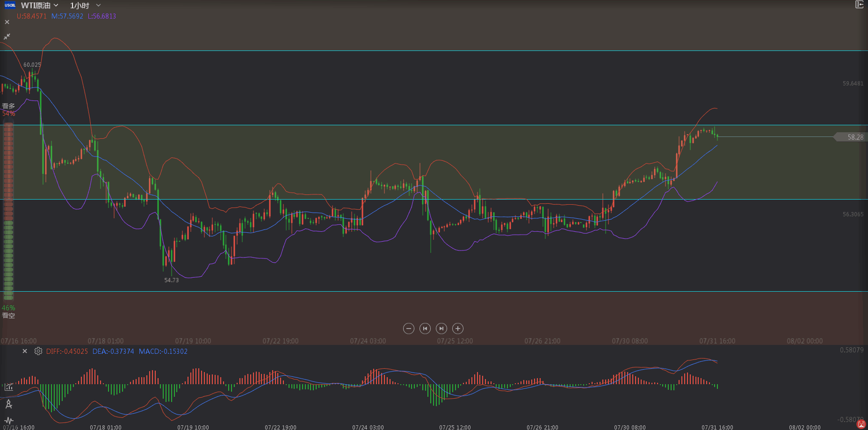
Task: Click the MACD:-0.15302 value
Action: 163,351
